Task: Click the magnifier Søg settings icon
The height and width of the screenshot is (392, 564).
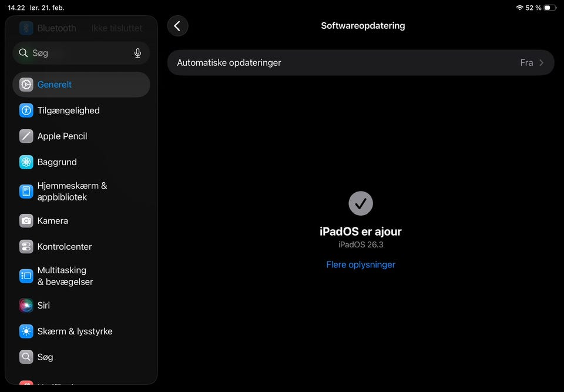Action: coord(26,357)
